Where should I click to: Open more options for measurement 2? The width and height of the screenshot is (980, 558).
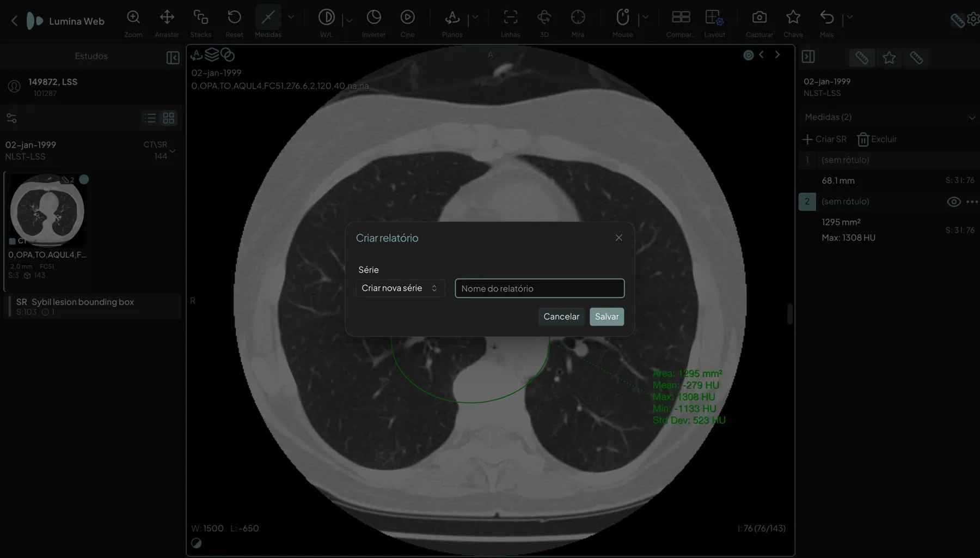click(x=972, y=202)
